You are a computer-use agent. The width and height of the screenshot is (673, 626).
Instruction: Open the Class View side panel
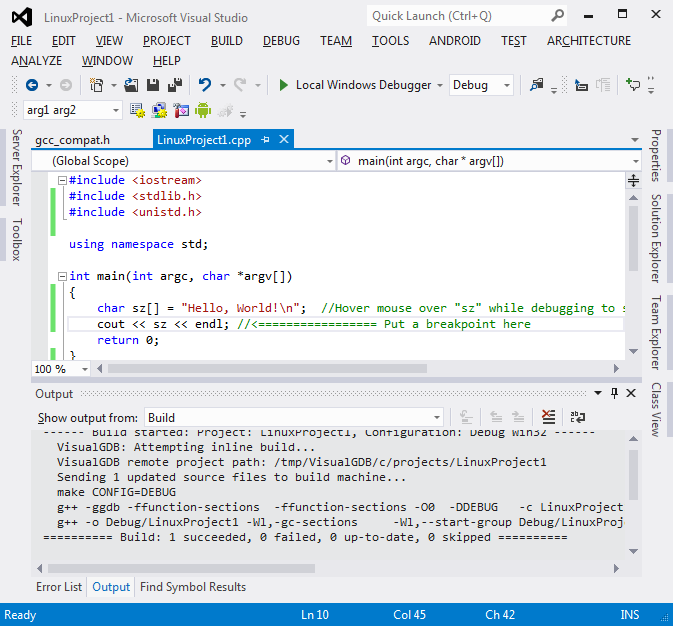pos(655,410)
